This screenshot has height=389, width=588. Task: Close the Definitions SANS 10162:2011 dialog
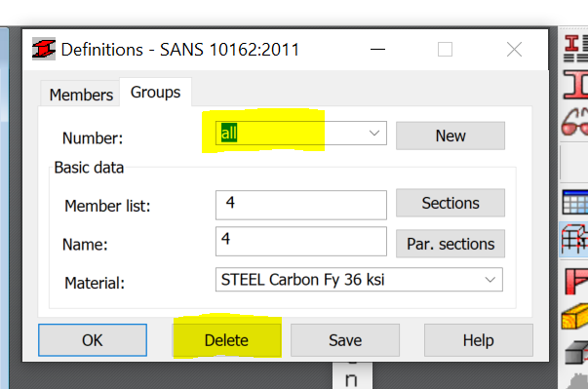tap(514, 49)
